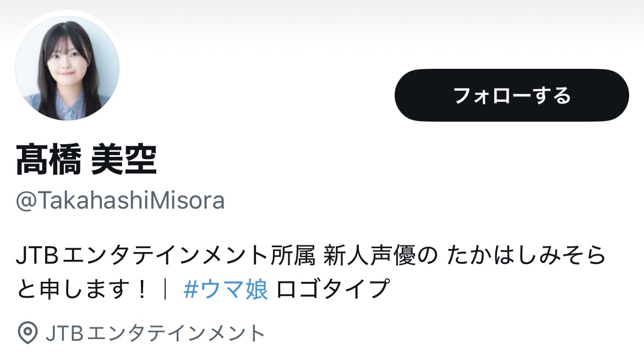Click the surname 髙橋 in the heading
This screenshot has width=644, height=360.
(x=48, y=160)
